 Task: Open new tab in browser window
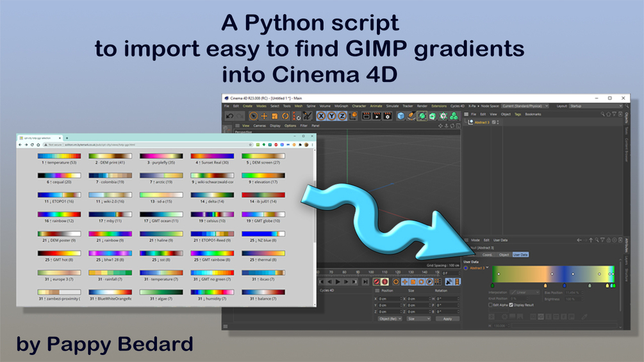pos(67,138)
